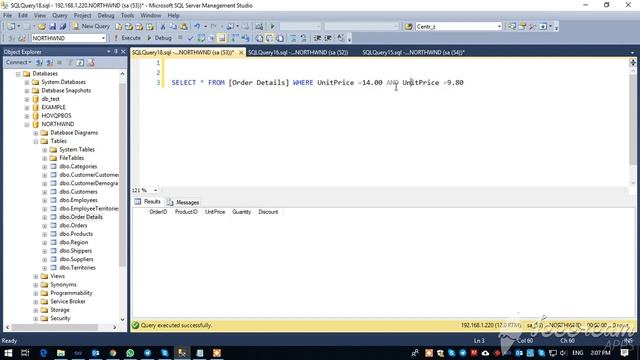Click the Comment out selected lines icon
Viewport: 640px width, 360px height.
[293, 38]
